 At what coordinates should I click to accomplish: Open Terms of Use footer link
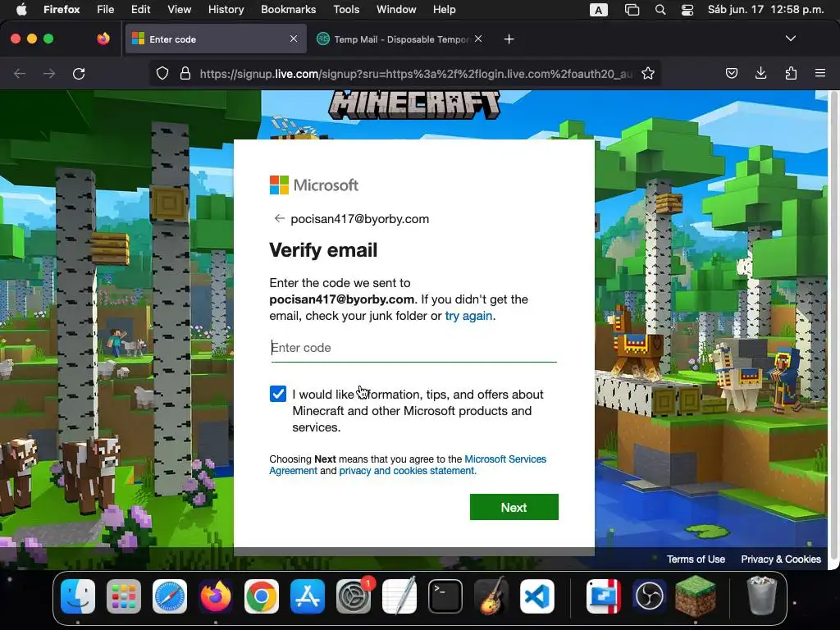coord(696,559)
